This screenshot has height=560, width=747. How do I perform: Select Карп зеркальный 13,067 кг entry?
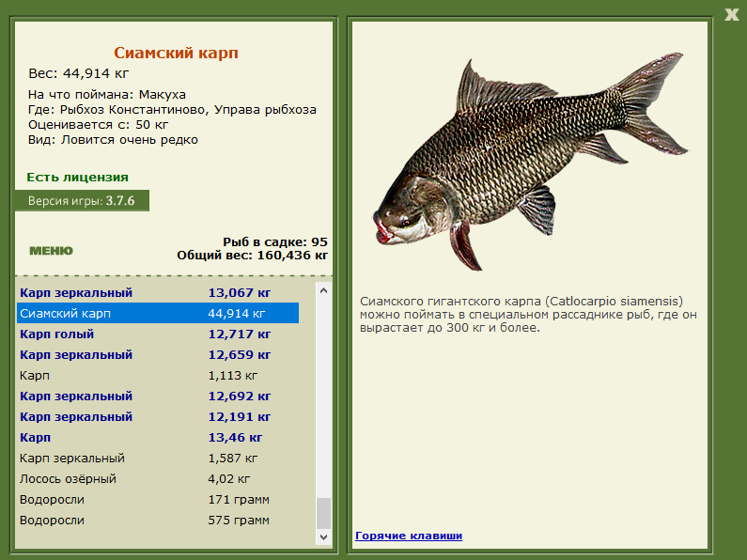click(x=158, y=293)
